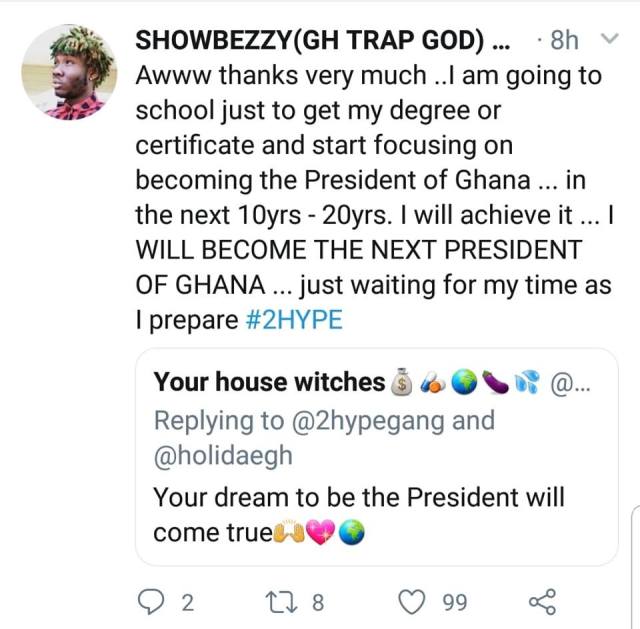Open the share icon menu
The image size is (640, 629).
(541, 601)
